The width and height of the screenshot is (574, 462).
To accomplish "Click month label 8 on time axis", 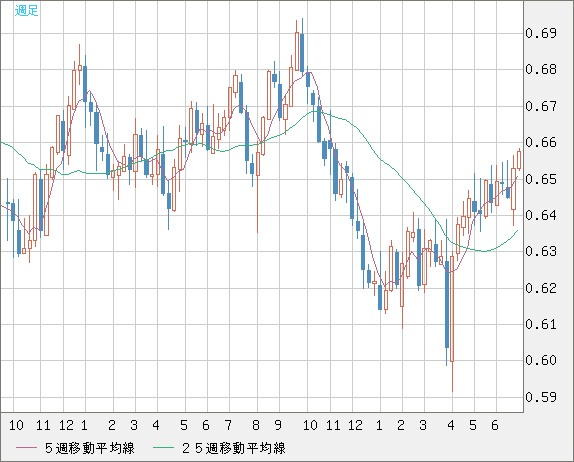I will (x=256, y=425).
